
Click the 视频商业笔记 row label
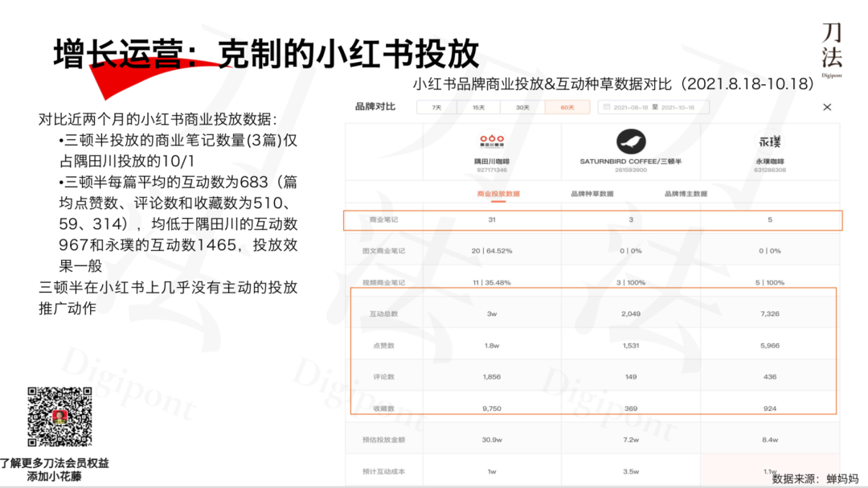click(383, 282)
